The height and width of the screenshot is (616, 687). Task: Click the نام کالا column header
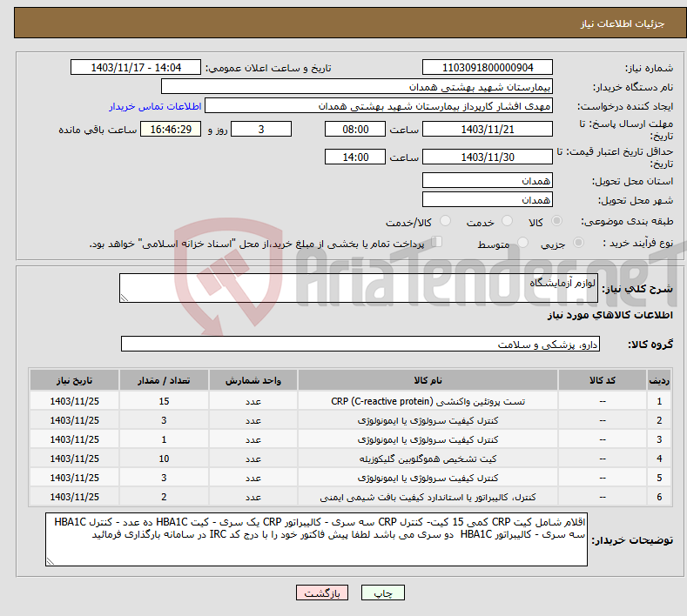pyautogui.click(x=428, y=380)
